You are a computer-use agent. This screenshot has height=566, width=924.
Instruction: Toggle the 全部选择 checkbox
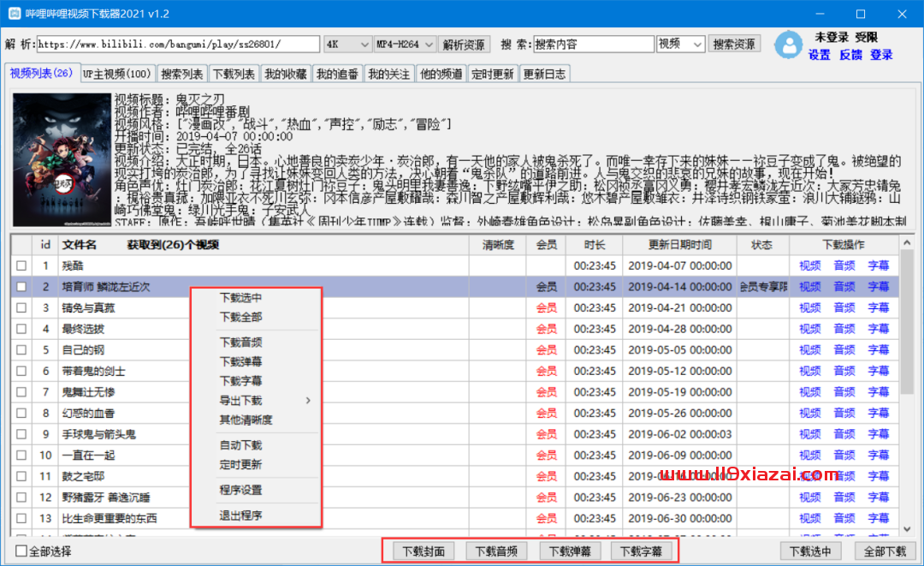21,551
